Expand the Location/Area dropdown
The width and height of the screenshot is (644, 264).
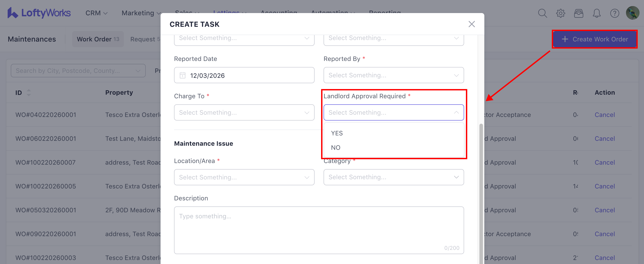point(244,177)
